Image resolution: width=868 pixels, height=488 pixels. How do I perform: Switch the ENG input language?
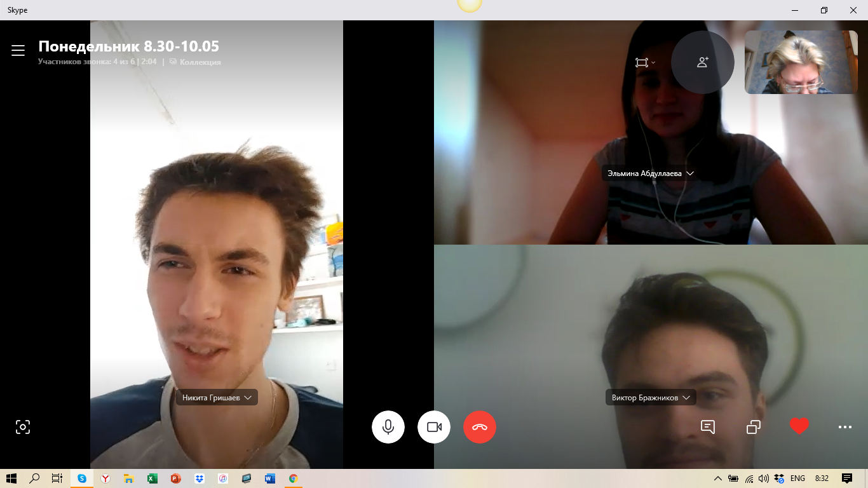[x=797, y=478]
